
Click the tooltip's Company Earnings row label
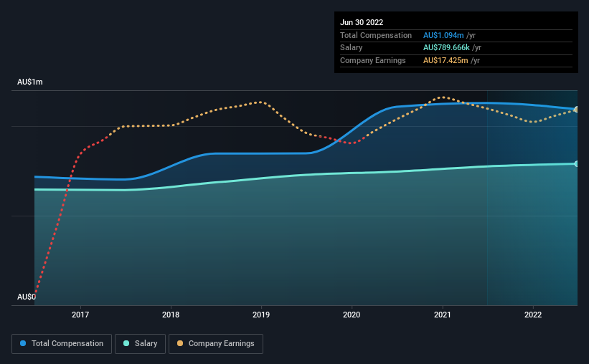coord(372,60)
